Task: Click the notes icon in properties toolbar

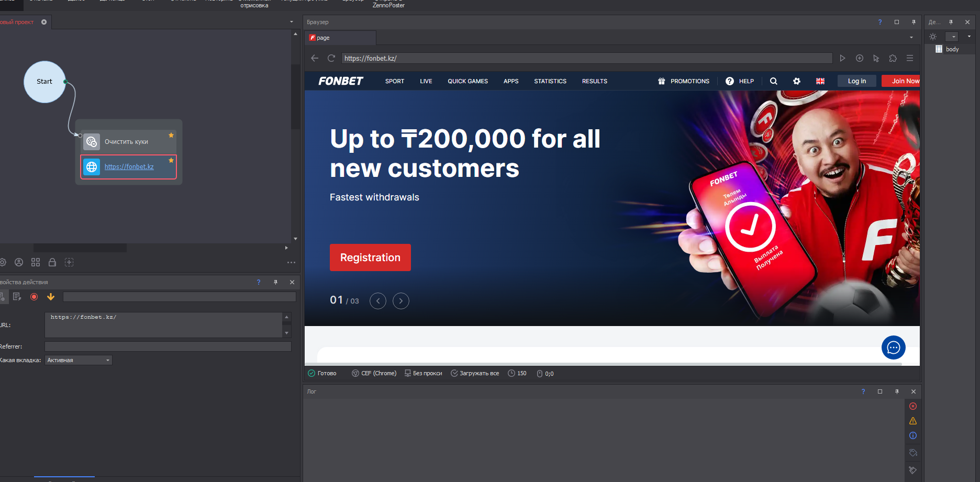Action: [17, 297]
